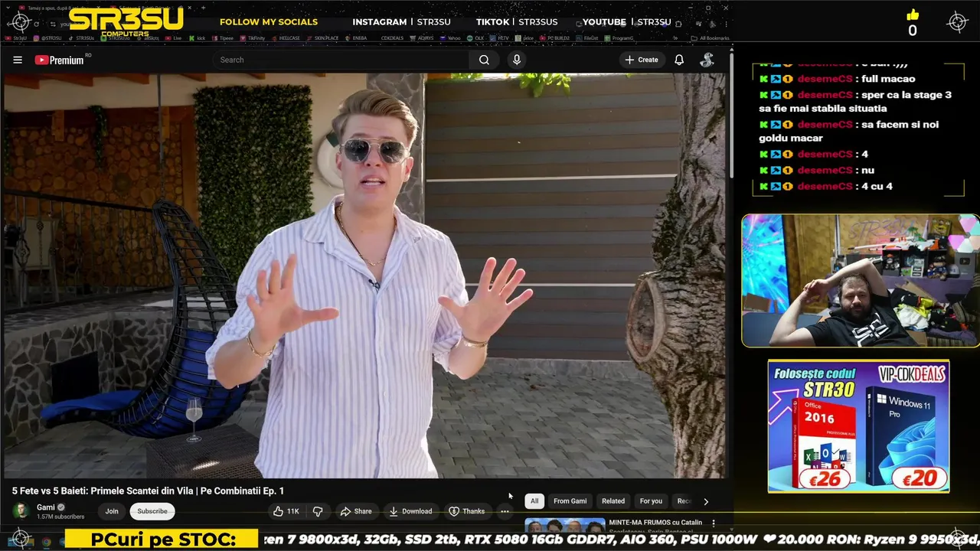Open the ENEBA bookmark
Screen dimensions: 980x551
pos(355,37)
